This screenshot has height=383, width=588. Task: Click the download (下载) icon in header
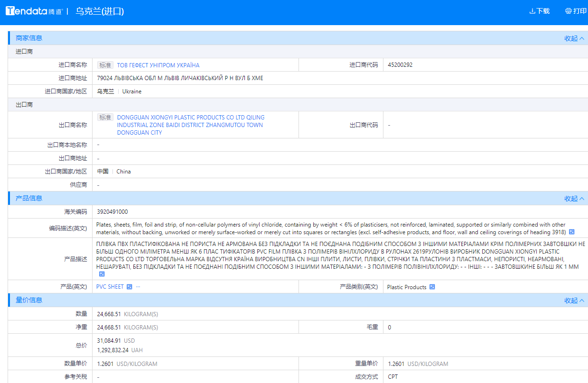532,11
